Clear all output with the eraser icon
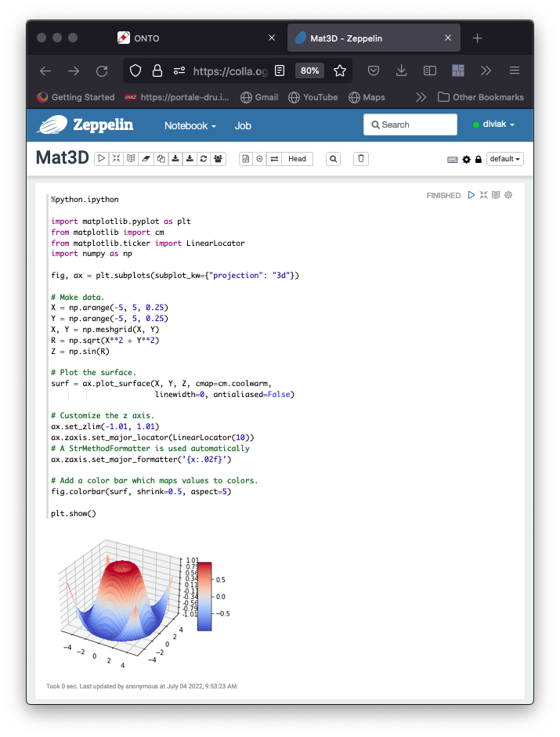The width and height of the screenshot is (560, 737). coord(146,159)
